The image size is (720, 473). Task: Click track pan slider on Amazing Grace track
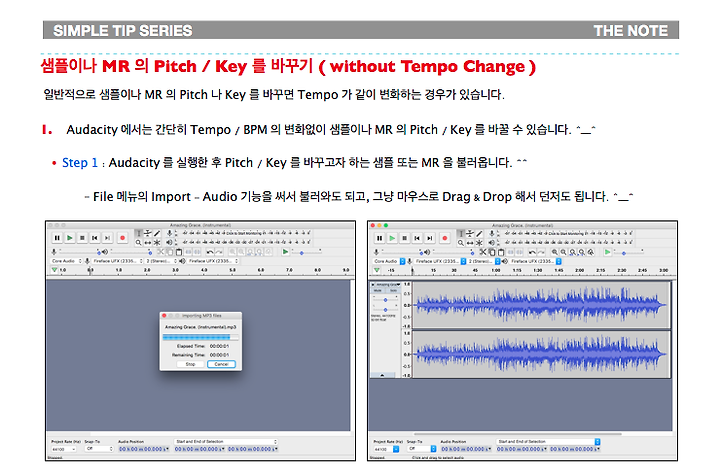point(385,310)
